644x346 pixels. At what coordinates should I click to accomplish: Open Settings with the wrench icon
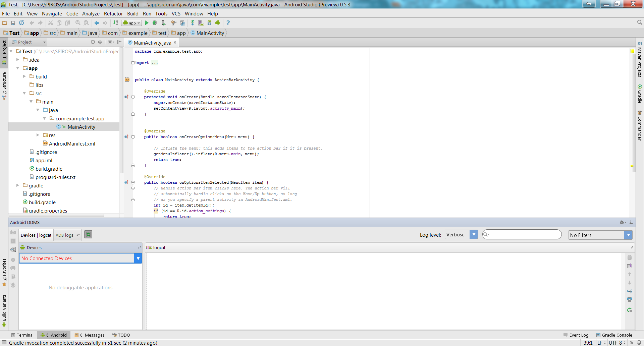pos(174,23)
